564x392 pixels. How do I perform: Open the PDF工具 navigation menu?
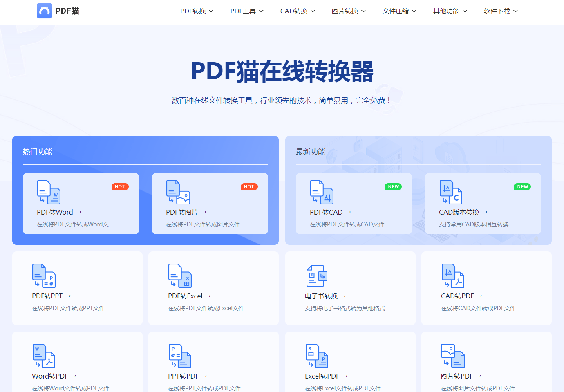pyautogui.click(x=247, y=11)
